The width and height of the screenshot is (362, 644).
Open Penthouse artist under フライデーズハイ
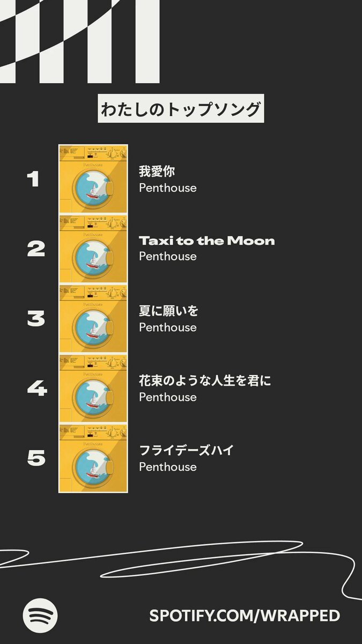pos(168,467)
